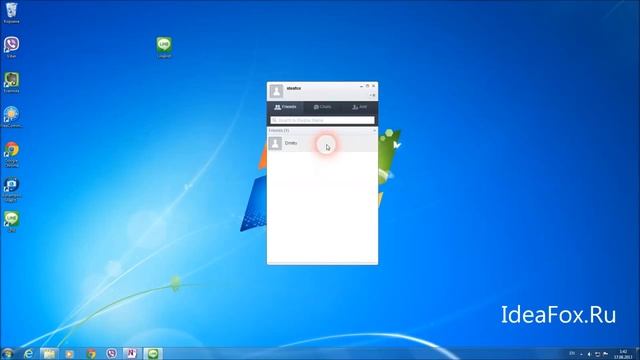
Task: Launch Internet Explorer from the taskbar
Action: click(x=28, y=353)
